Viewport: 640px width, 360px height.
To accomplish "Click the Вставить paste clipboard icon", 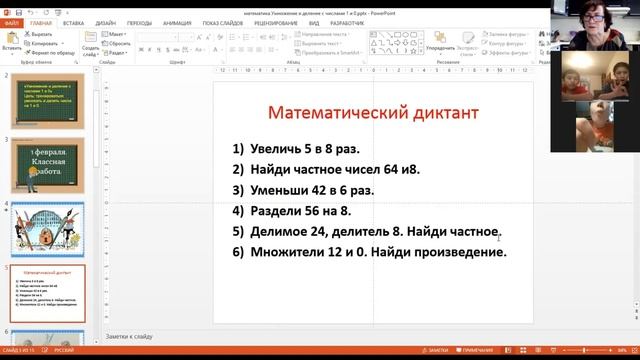I will coord(12,38).
